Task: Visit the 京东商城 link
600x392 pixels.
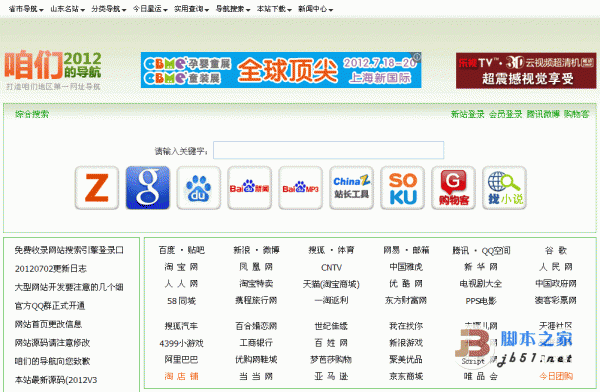Action: tap(406, 376)
